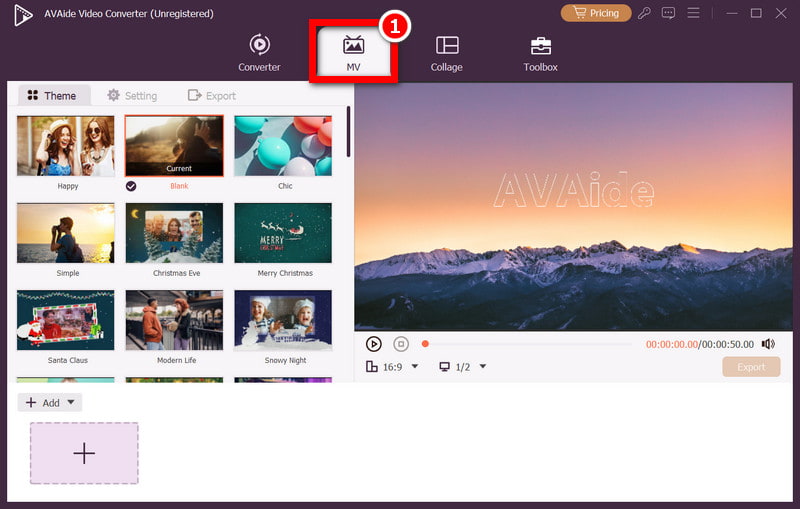The width and height of the screenshot is (800, 509).
Task: Open the Add files dropdown arrow
Action: pos(70,403)
